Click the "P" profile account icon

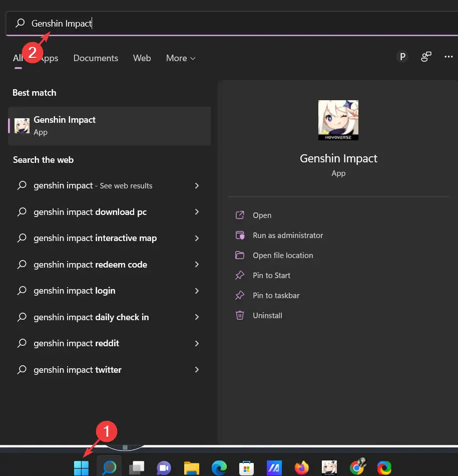[x=402, y=57]
